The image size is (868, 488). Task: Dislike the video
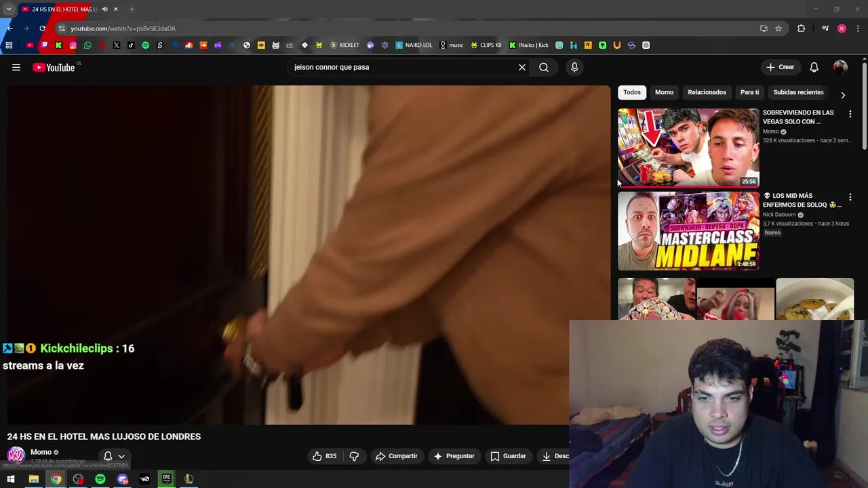click(354, 456)
